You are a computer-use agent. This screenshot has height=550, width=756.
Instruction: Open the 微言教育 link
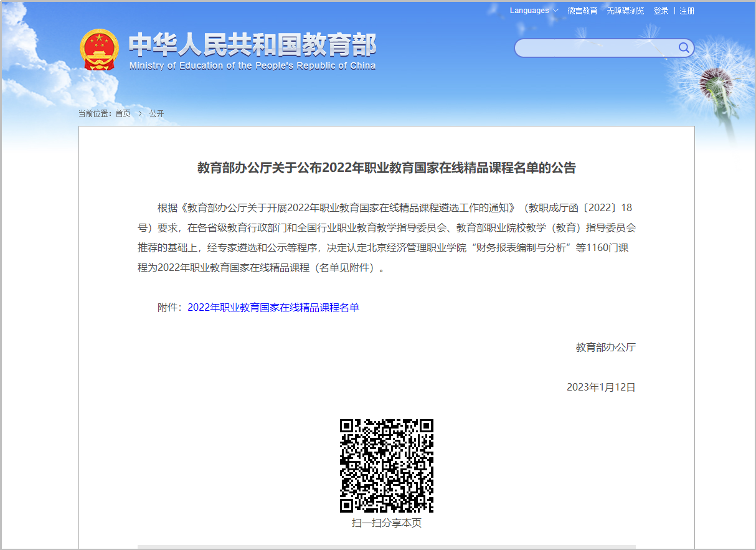582,11
